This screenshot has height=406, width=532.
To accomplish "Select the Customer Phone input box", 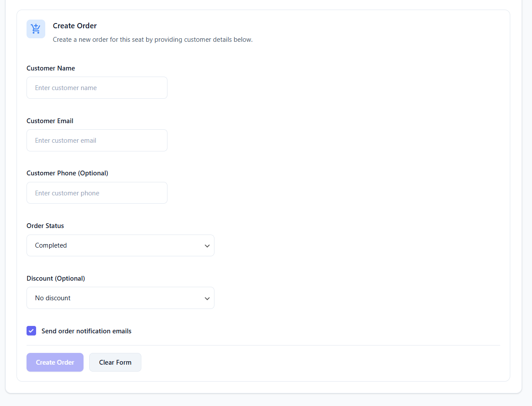I will click(x=97, y=193).
